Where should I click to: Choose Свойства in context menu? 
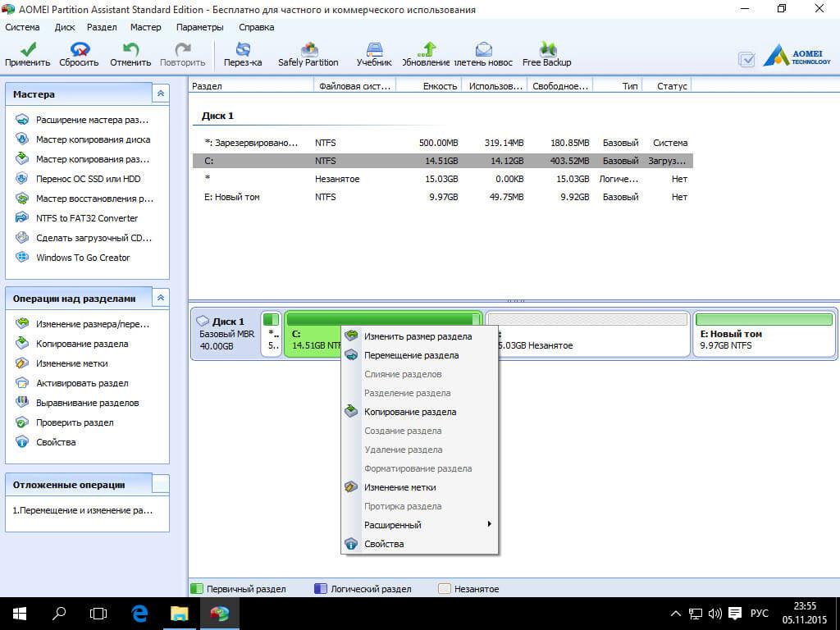pyautogui.click(x=419, y=544)
